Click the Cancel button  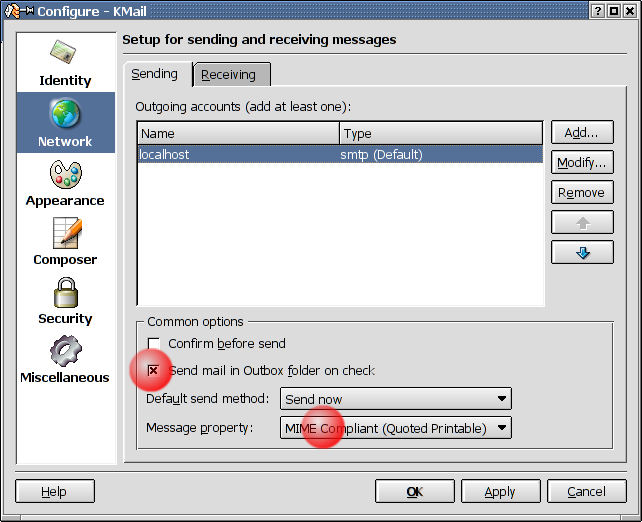click(x=587, y=491)
